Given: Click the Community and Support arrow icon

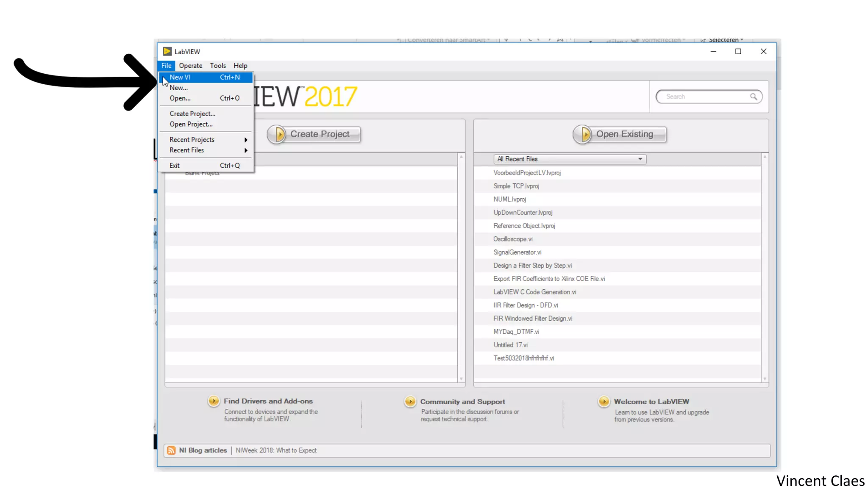Looking at the screenshot, I should (410, 401).
